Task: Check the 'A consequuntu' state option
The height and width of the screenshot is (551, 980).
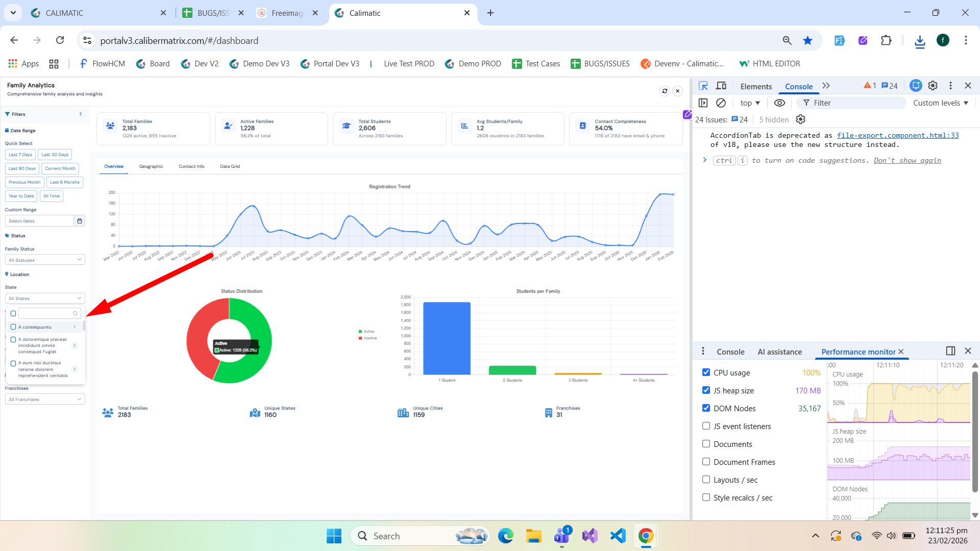Action: [13, 327]
